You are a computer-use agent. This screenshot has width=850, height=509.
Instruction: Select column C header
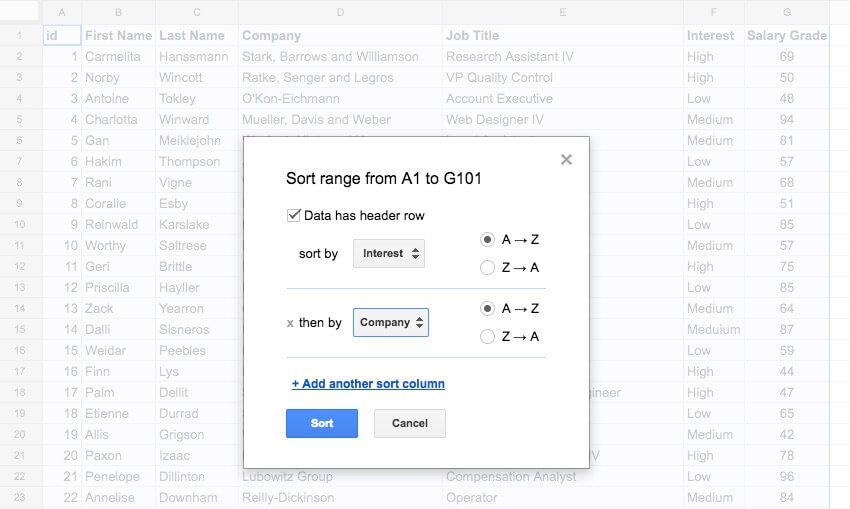(197, 12)
